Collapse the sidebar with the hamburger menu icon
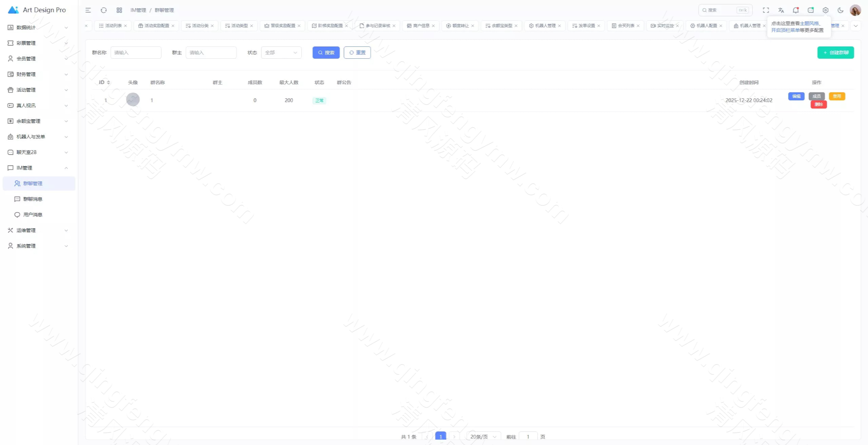This screenshot has width=868, height=445. click(88, 10)
